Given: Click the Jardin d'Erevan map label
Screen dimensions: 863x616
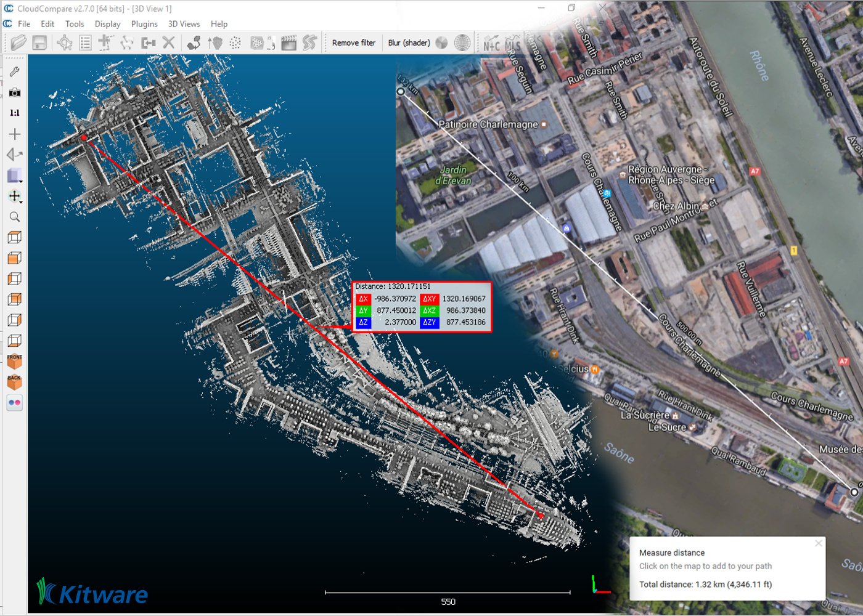Looking at the screenshot, I should [453, 175].
